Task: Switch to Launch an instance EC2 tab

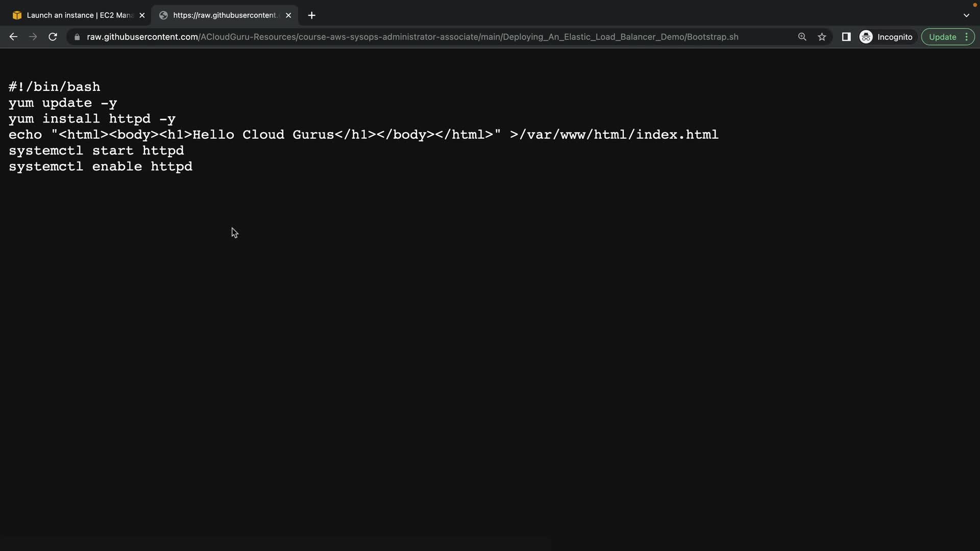Action: (79, 15)
